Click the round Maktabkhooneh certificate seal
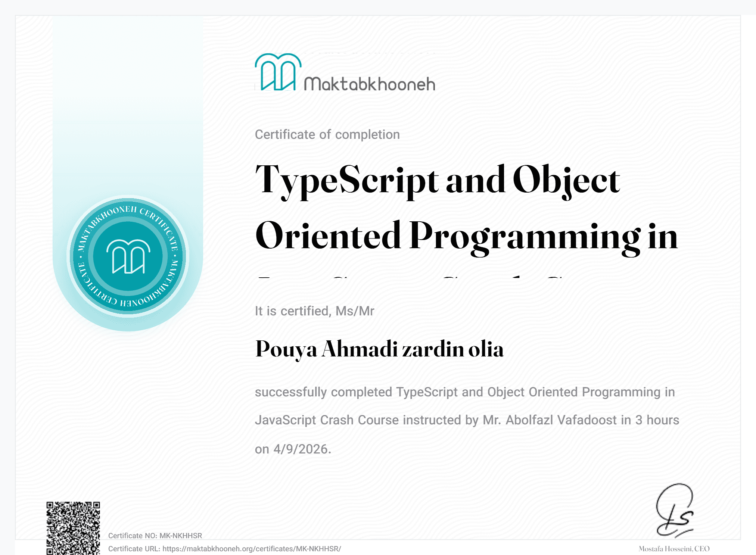The height and width of the screenshot is (555, 756). click(x=128, y=256)
